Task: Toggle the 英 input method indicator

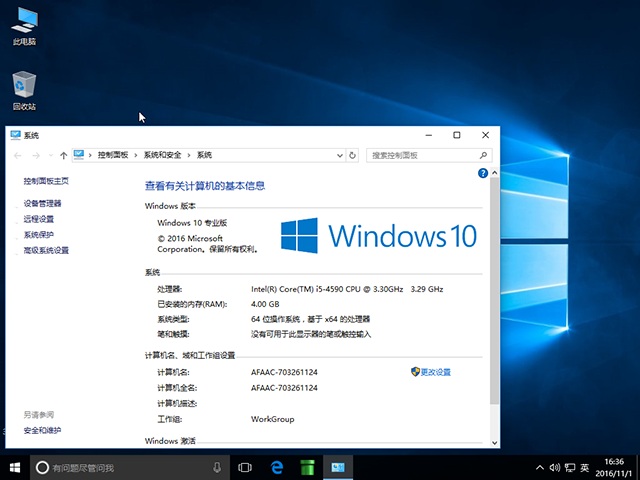Action: click(584, 467)
